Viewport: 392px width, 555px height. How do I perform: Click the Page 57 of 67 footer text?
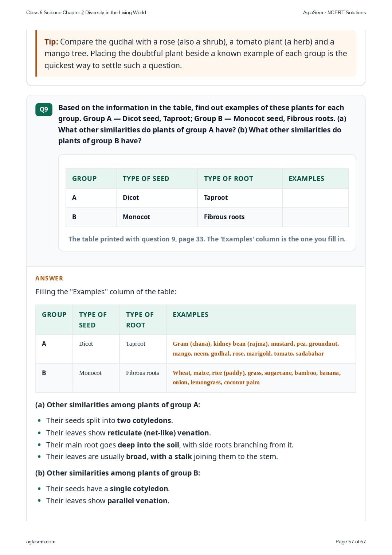coord(350,542)
